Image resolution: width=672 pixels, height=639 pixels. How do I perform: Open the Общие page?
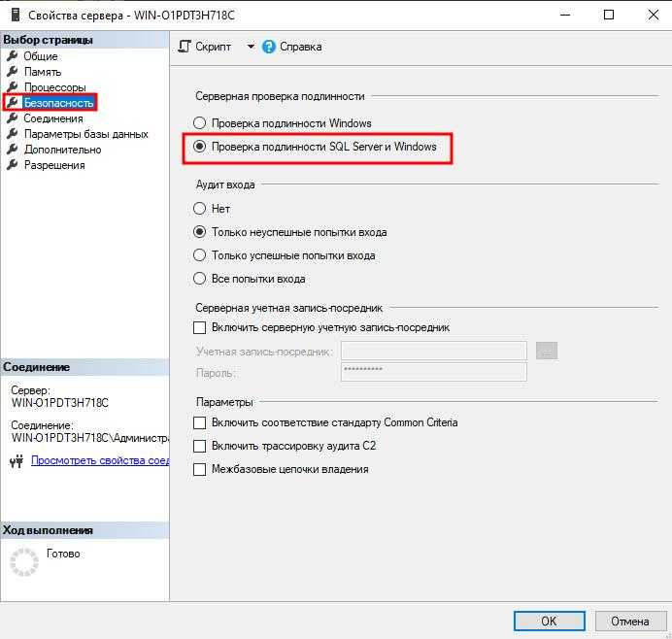(40, 56)
